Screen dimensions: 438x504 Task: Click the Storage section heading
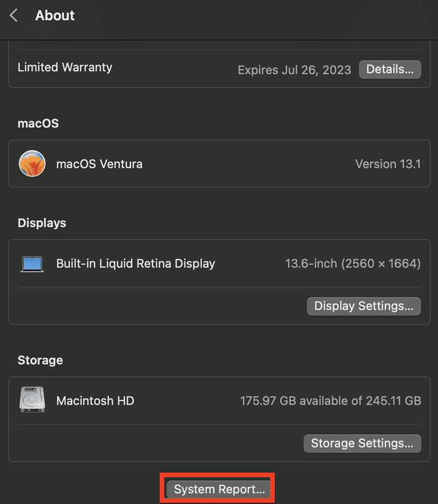(x=40, y=360)
